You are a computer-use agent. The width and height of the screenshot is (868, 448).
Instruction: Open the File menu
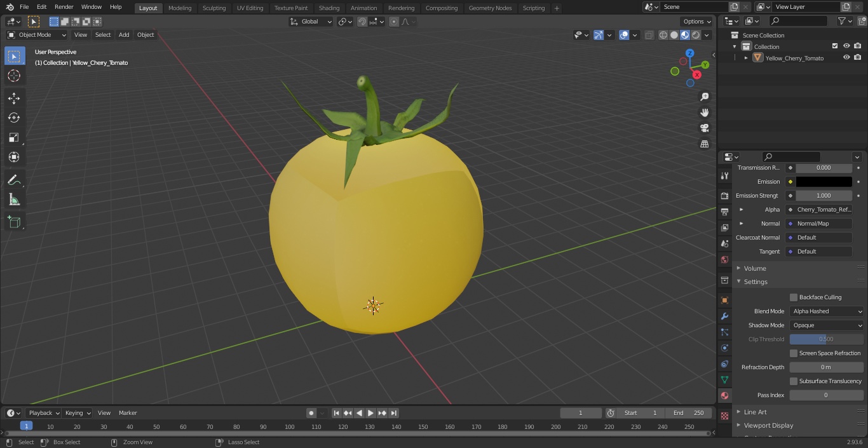24,7
